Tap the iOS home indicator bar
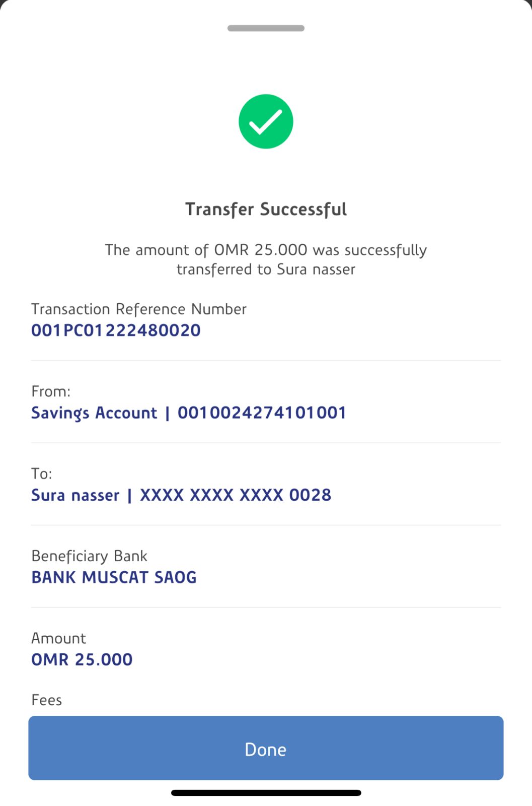 coord(266,793)
